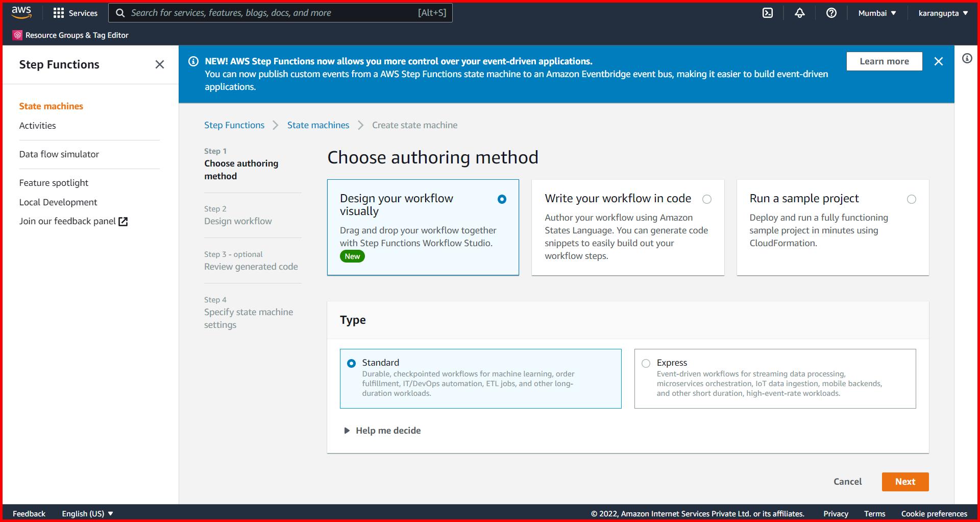The height and width of the screenshot is (522, 980).
Task: Open the notifications bell
Action: coord(799,12)
